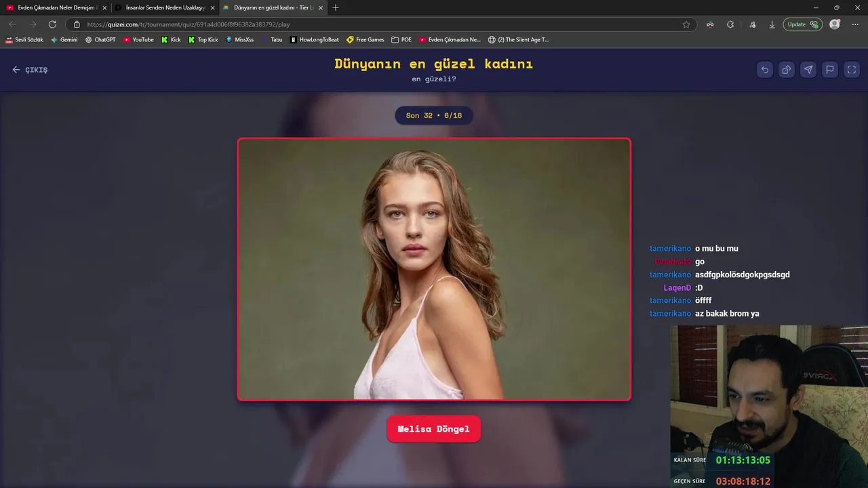Screen dimensions: 868x488
Task: Open the HowLongToBeat bookmark
Action: [x=314, y=40]
